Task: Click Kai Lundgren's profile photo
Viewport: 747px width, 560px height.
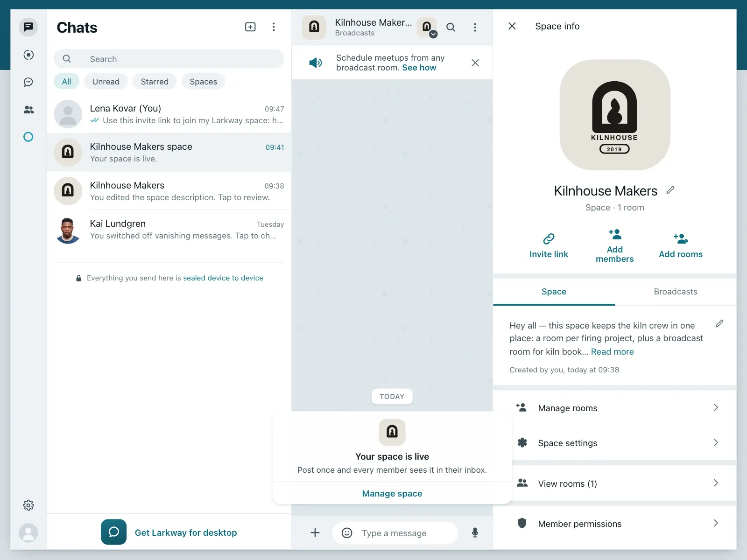Action: point(68,230)
